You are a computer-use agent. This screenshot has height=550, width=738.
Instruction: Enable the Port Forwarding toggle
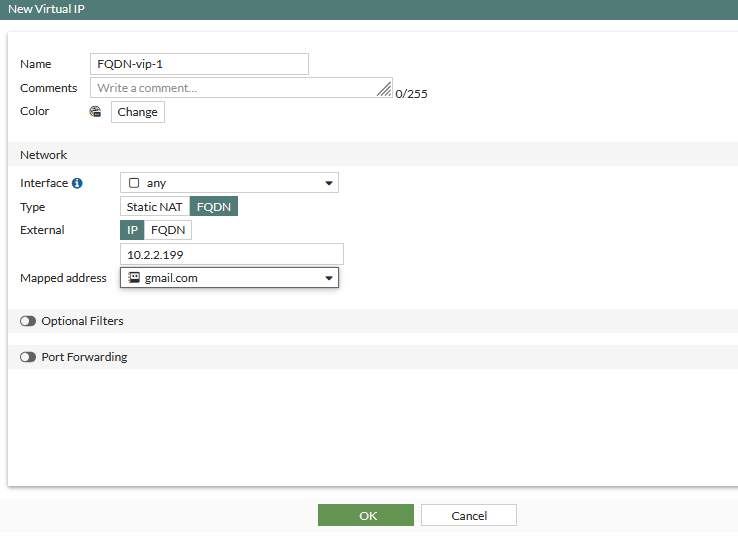point(28,357)
